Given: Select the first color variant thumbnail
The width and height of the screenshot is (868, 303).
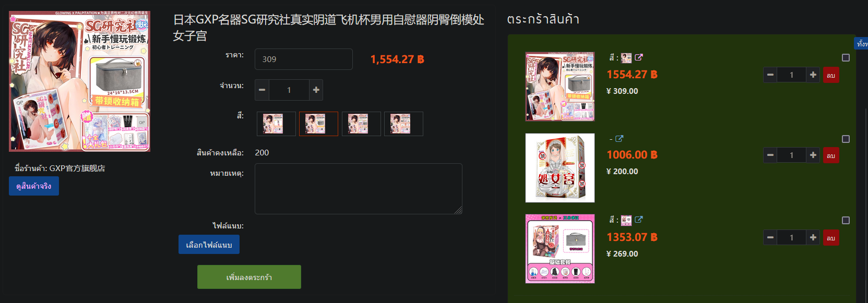Looking at the screenshot, I should tap(276, 124).
